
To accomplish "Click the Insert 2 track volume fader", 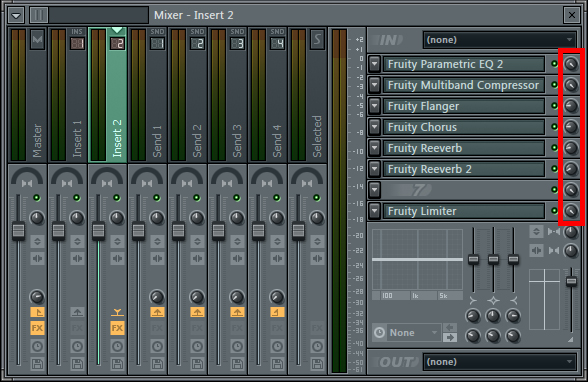I will [x=99, y=231].
